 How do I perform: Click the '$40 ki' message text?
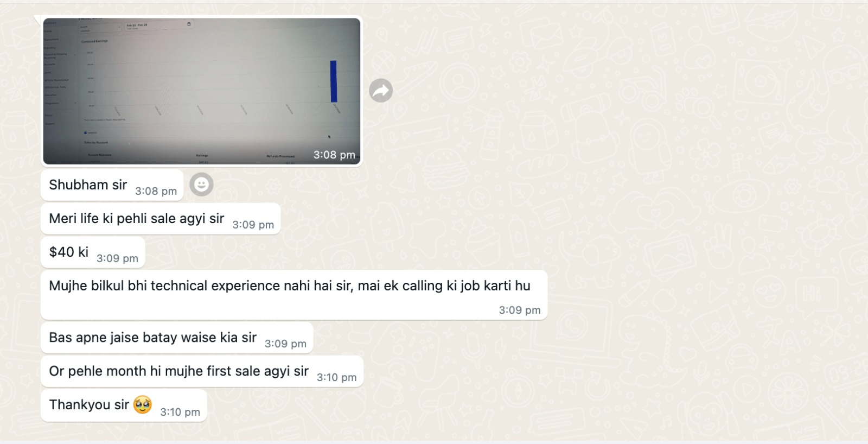pos(69,252)
